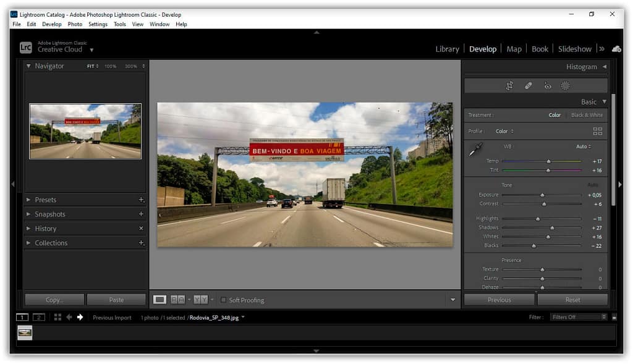Open the WB Auto preset dropdown

click(x=584, y=146)
